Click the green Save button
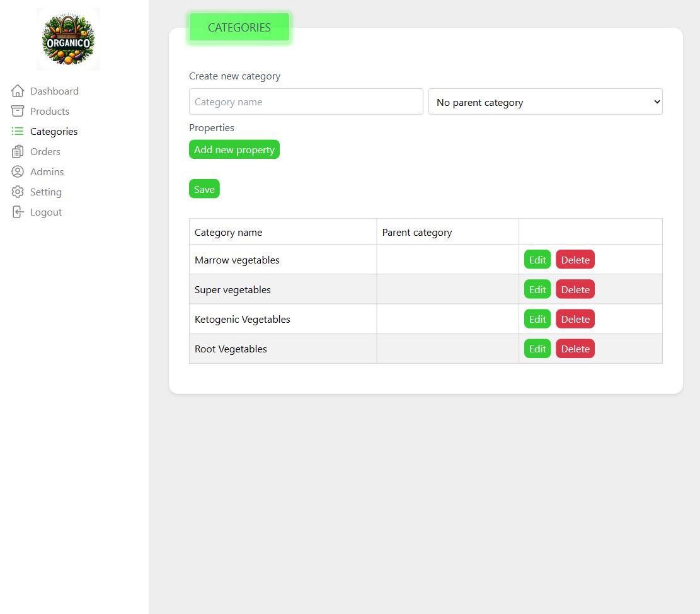Image resolution: width=700 pixels, height=614 pixels. [x=204, y=189]
